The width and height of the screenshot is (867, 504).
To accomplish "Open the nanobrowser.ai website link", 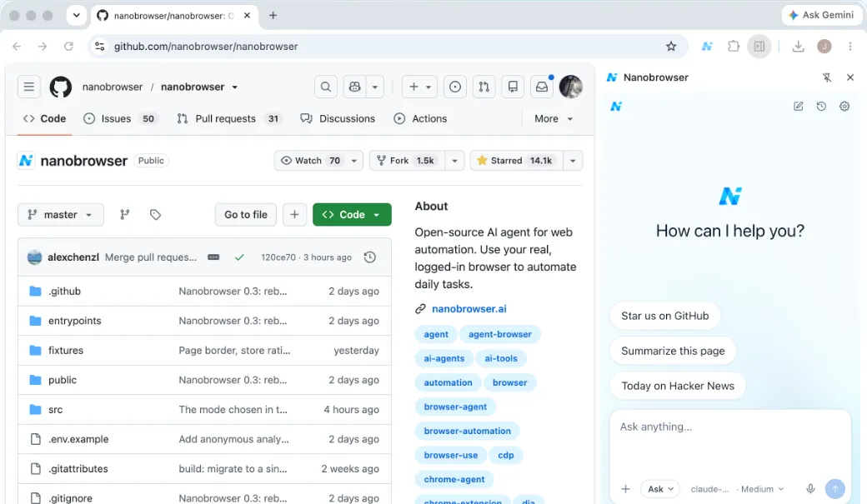I will coord(469,308).
